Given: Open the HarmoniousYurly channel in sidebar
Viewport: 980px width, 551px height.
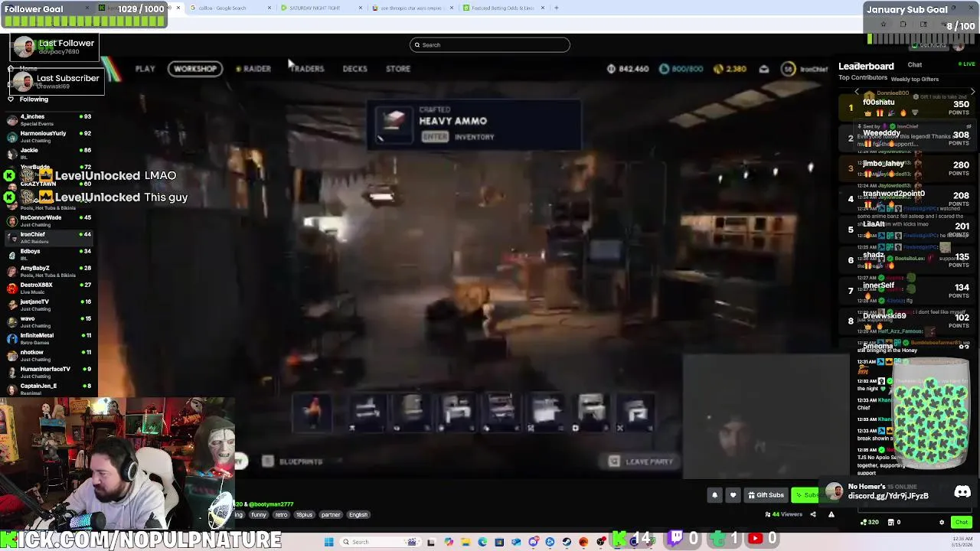Looking at the screenshot, I should [49, 136].
